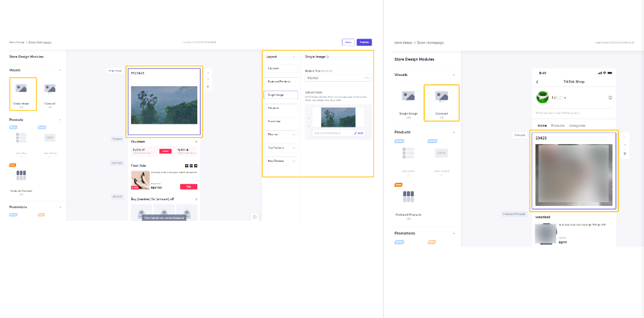Collapse Products section in left screenshot
The height and width of the screenshot is (318, 644).
60,120
